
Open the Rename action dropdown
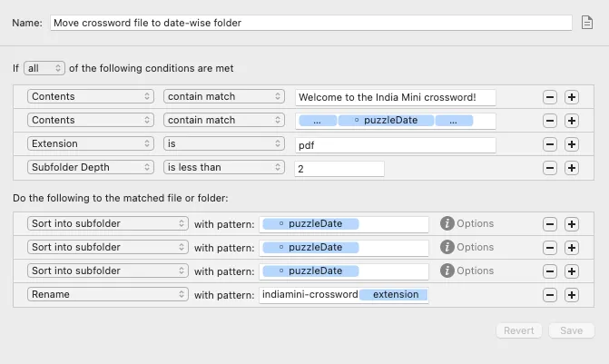tap(108, 294)
